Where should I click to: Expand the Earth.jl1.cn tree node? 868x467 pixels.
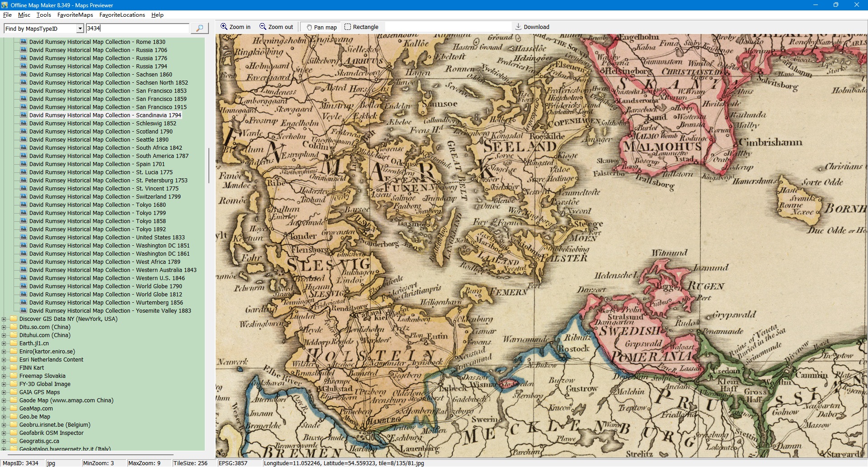point(4,343)
